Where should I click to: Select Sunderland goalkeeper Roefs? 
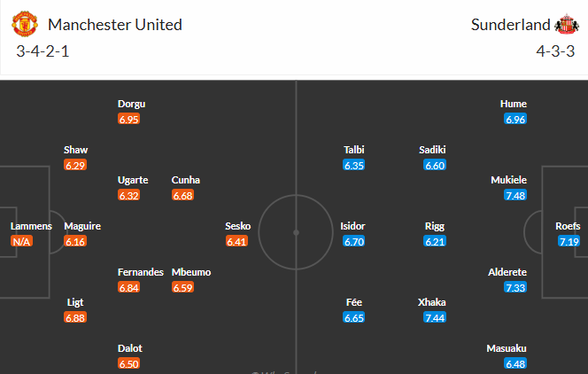[568, 226]
